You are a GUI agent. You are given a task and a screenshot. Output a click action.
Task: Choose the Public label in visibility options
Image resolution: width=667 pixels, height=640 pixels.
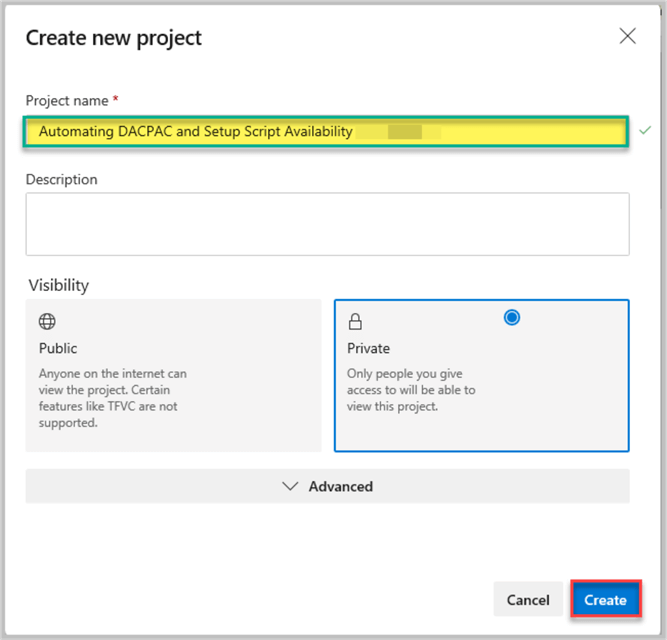click(58, 348)
